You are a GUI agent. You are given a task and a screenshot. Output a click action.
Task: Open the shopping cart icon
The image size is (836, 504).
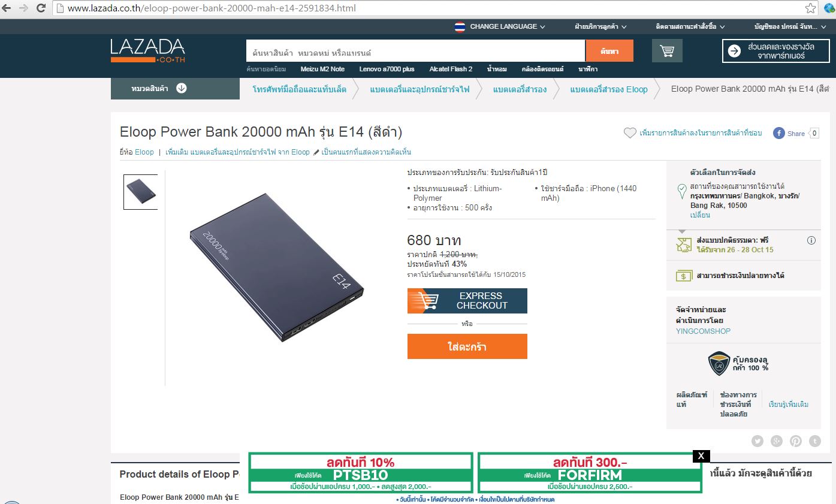coord(667,51)
